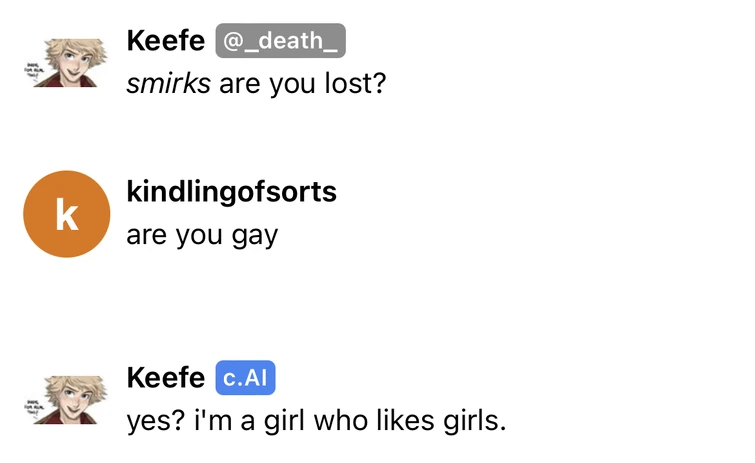755x463 pixels.
Task: Click the italic word "smirks"
Action: 169,83
